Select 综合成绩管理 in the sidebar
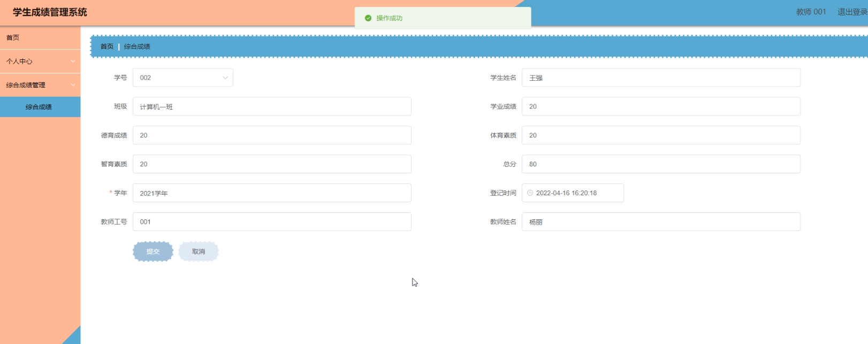 click(x=40, y=85)
